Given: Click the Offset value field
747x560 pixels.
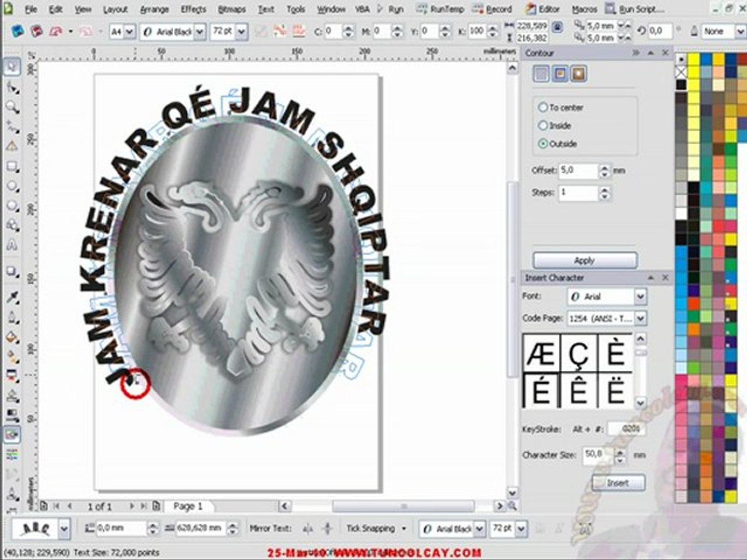Looking at the screenshot, I should [x=578, y=171].
